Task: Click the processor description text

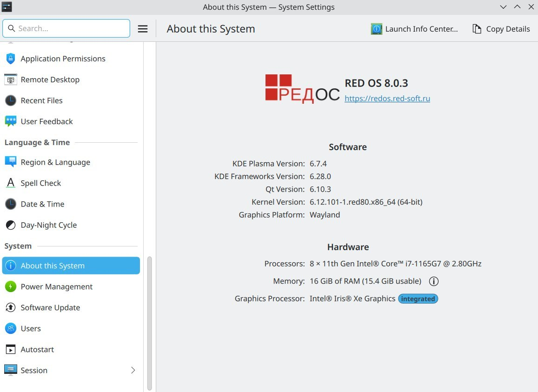Action: (396, 264)
